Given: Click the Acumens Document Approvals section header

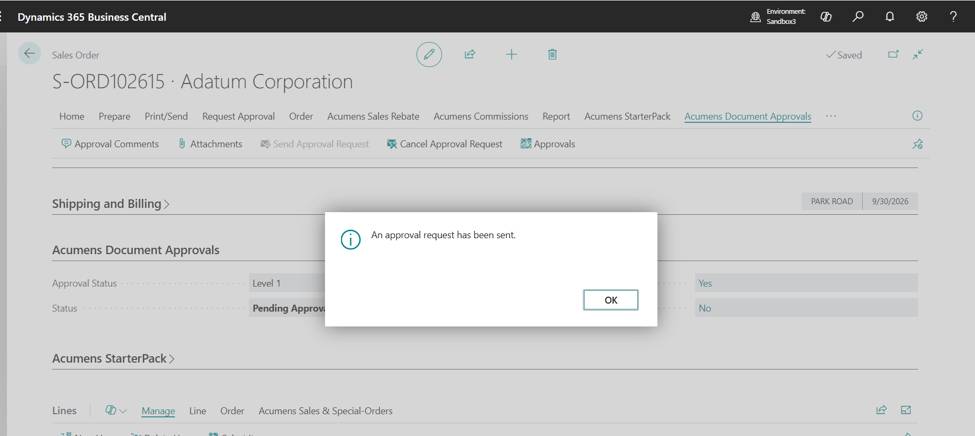Looking at the screenshot, I should 136,250.
